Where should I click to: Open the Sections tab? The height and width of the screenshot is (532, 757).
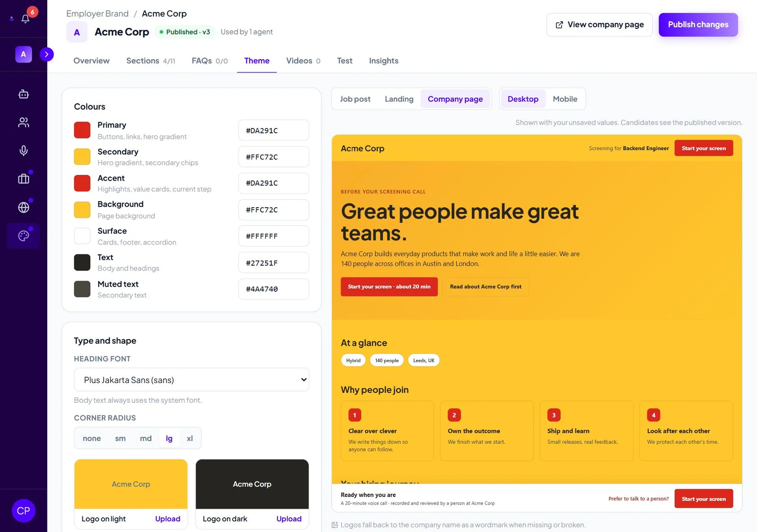(150, 61)
